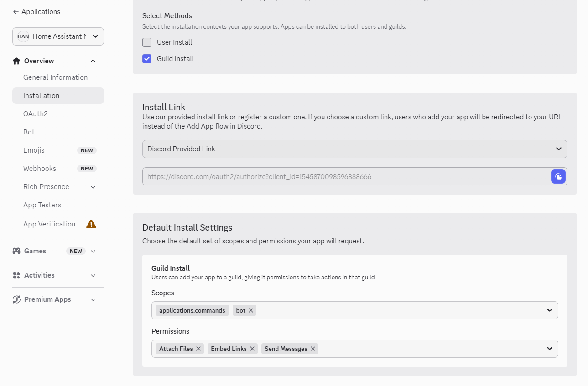Click the App Verification warning triangle icon

coord(91,224)
